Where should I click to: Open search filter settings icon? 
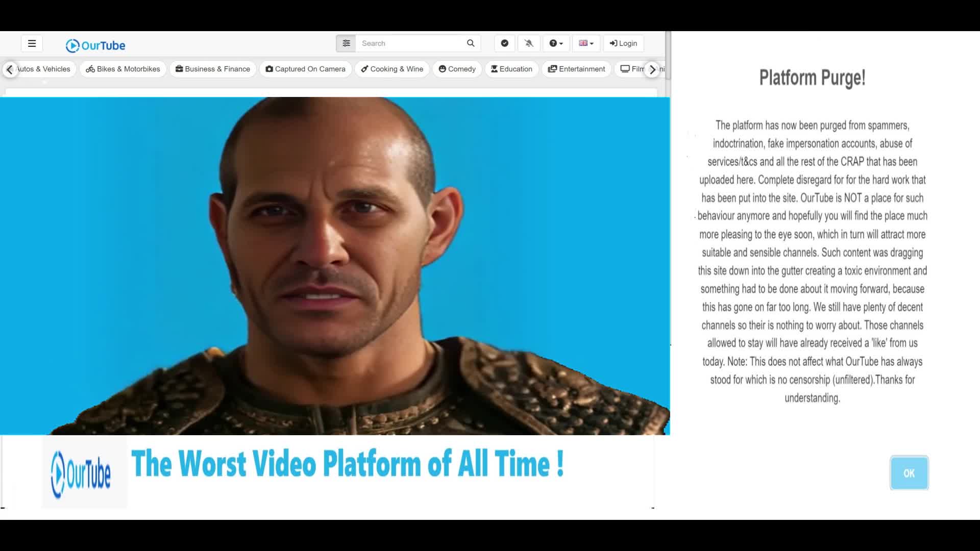pos(346,43)
